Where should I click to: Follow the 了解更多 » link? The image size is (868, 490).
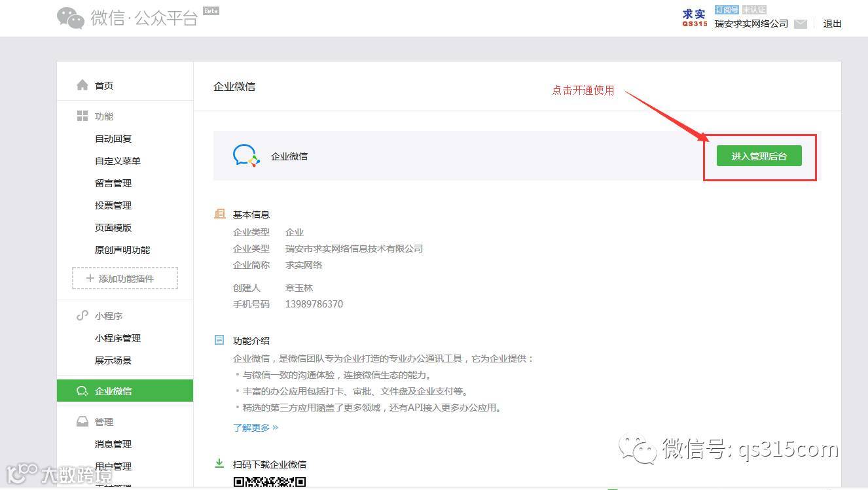point(255,427)
